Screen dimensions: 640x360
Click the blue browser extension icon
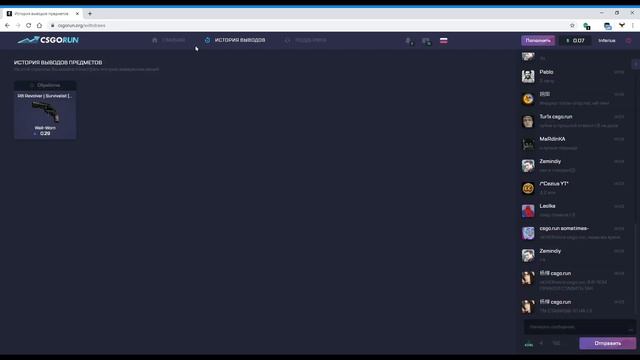click(x=608, y=26)
